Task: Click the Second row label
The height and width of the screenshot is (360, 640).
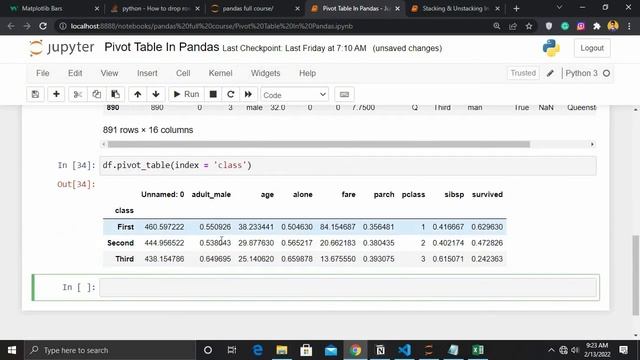Action: pos(120,243)
